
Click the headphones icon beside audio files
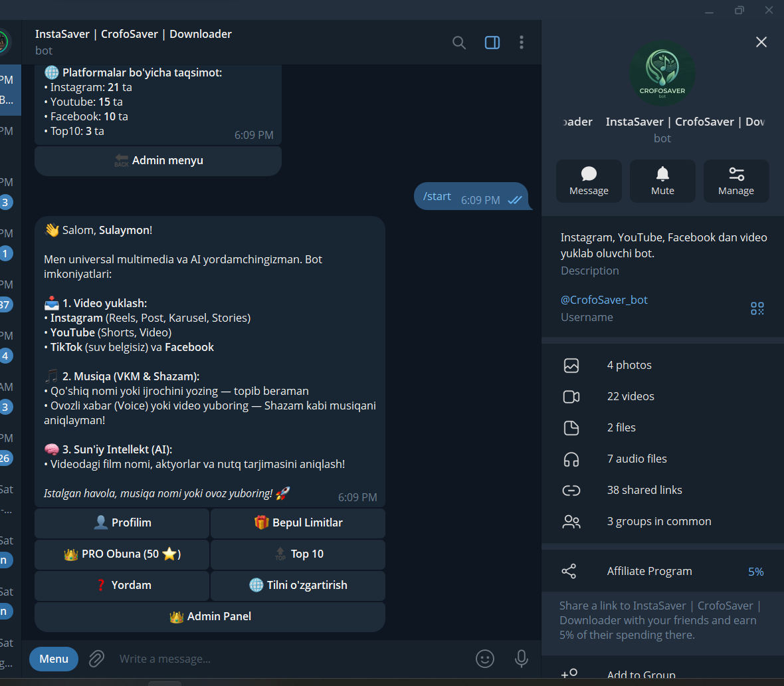click(571, 459)
